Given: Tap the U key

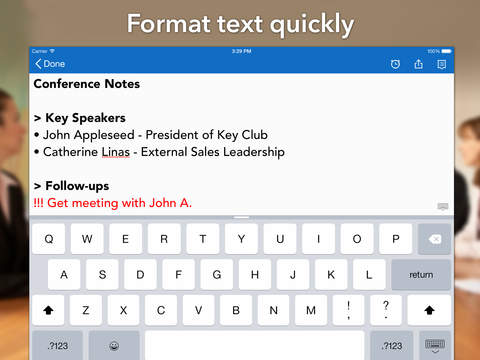Looking at the screenshot, I should [280, 239].
